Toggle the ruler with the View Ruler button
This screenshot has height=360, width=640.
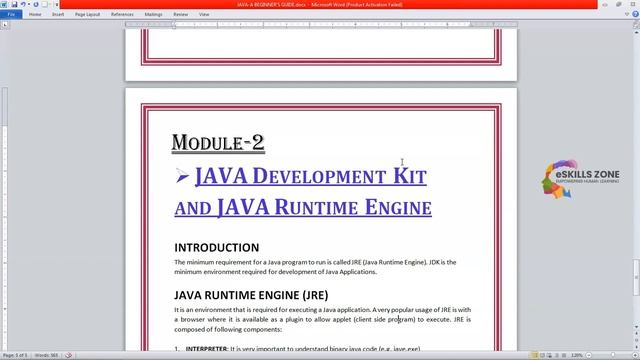point(636,25)
